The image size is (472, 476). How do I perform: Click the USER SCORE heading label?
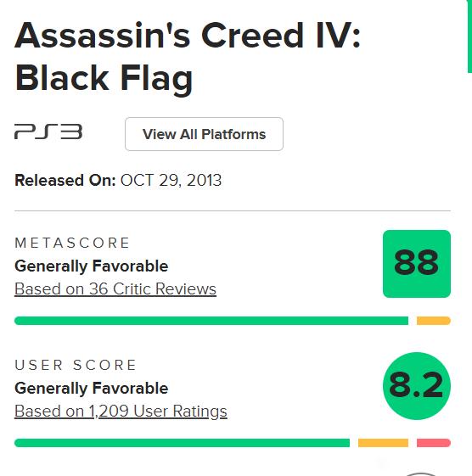(x=76, y=365)
